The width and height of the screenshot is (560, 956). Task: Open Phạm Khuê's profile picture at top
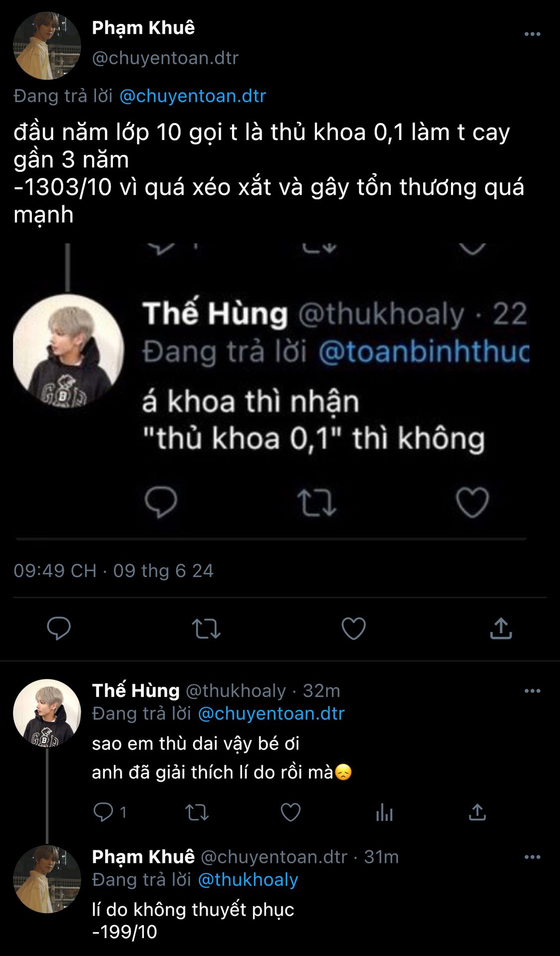(x=47, y=46)
